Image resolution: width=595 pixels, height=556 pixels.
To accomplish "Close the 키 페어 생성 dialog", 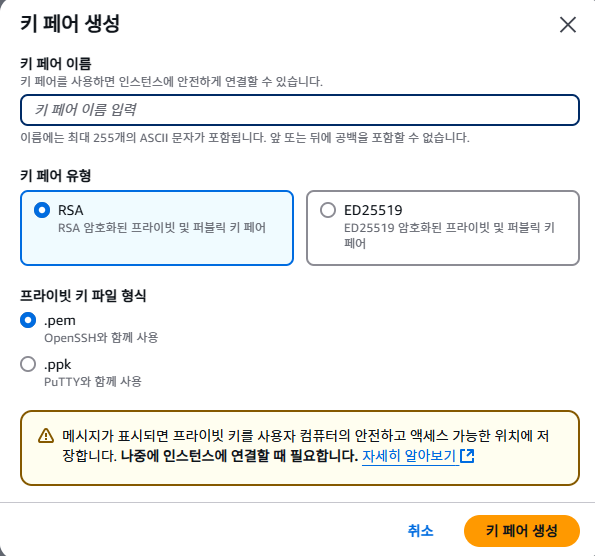I will point(568,25).
